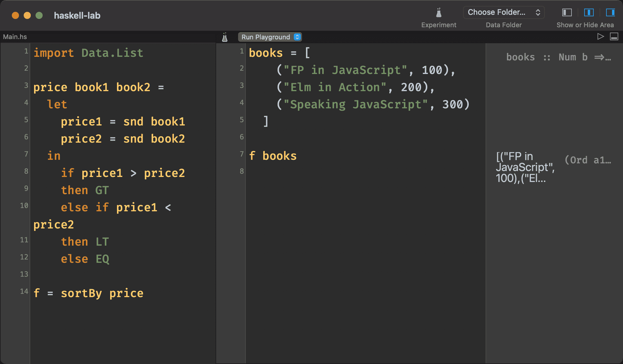
Task: Click the 'import Data.List' line
Action: tap(88, 53)
